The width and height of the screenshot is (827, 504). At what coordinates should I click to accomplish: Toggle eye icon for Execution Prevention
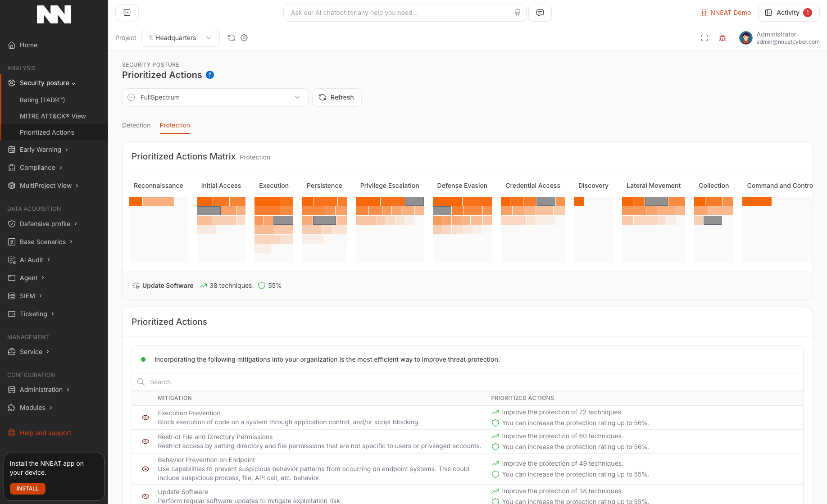click(x=145, y=418)
